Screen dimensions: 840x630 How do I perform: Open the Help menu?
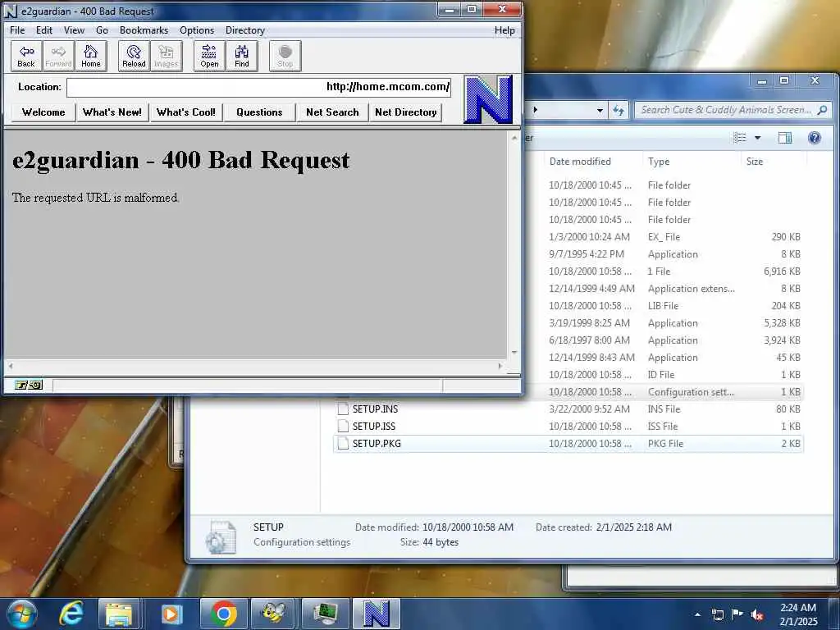504,30
